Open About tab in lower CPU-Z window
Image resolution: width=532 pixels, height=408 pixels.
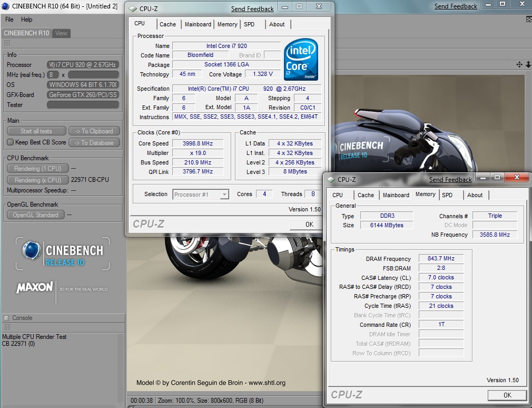[x=475, y=195]
